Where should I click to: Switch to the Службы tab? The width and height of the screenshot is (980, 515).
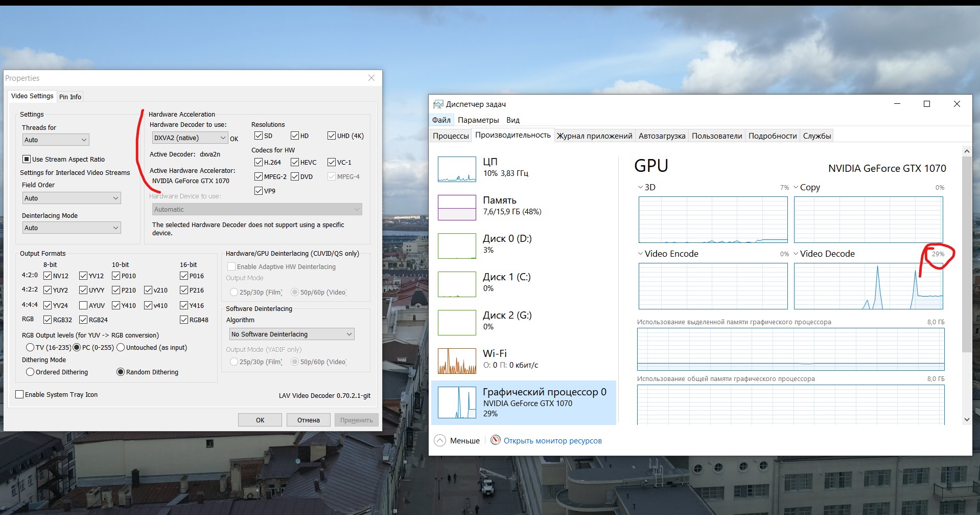pos(817,136)
